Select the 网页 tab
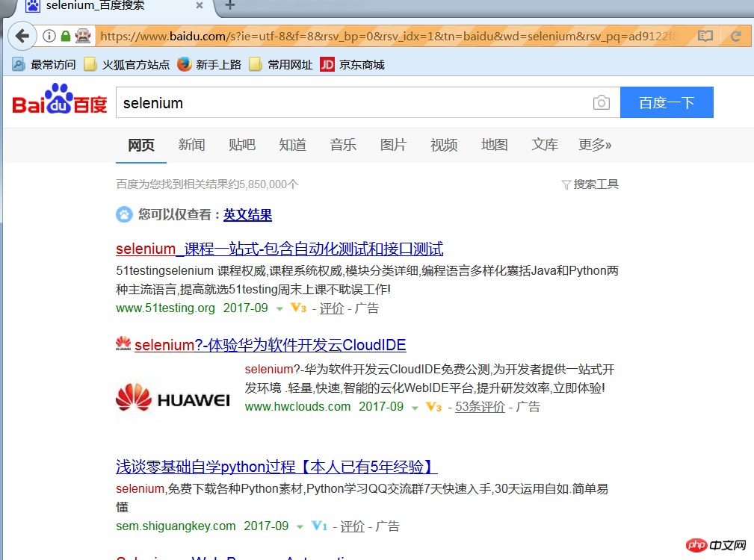Viewport: 754px width, 560px height. [x=141, y=145]
